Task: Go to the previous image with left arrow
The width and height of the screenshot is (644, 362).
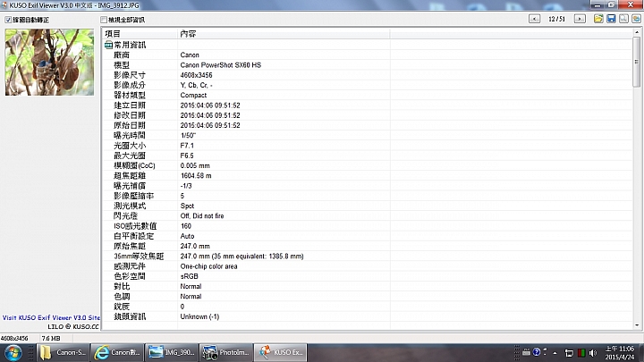Action: click(534, 19)
